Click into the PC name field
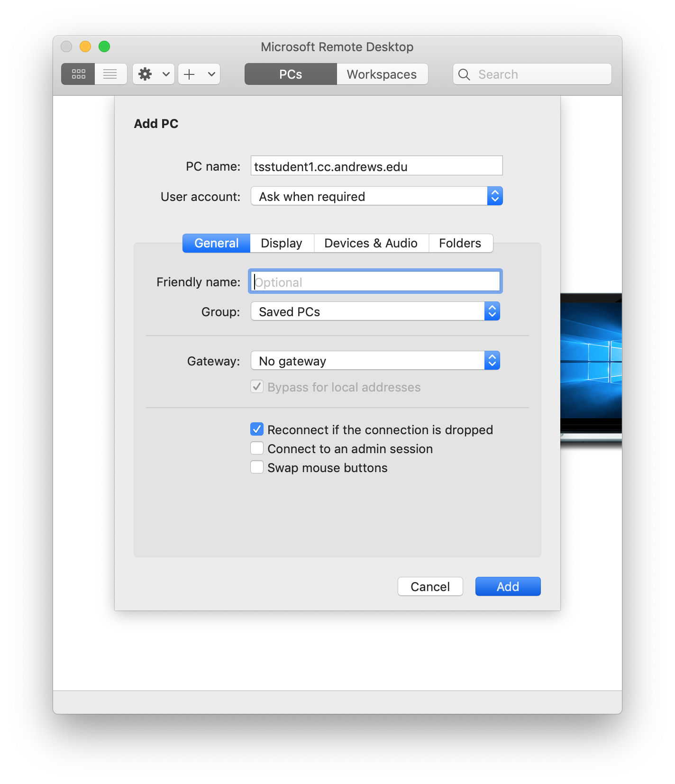 pos(376,166)
